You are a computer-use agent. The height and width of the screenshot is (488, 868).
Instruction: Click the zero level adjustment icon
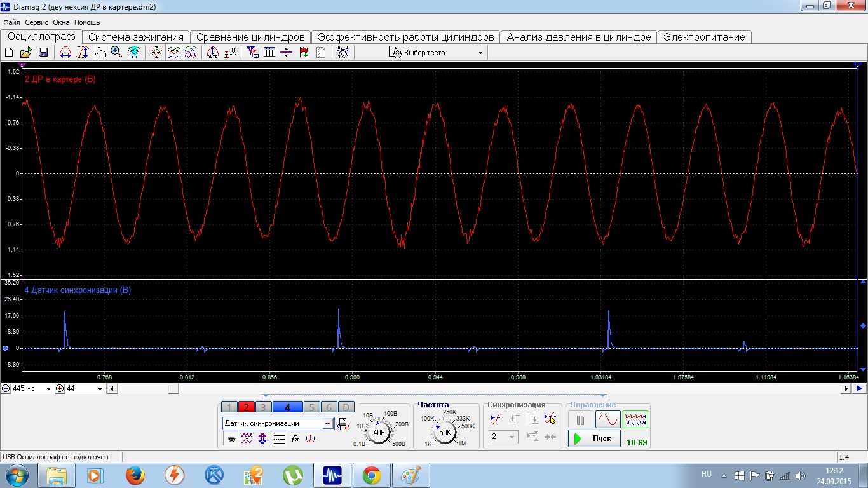pyautogui.click(x=230, y=53)
